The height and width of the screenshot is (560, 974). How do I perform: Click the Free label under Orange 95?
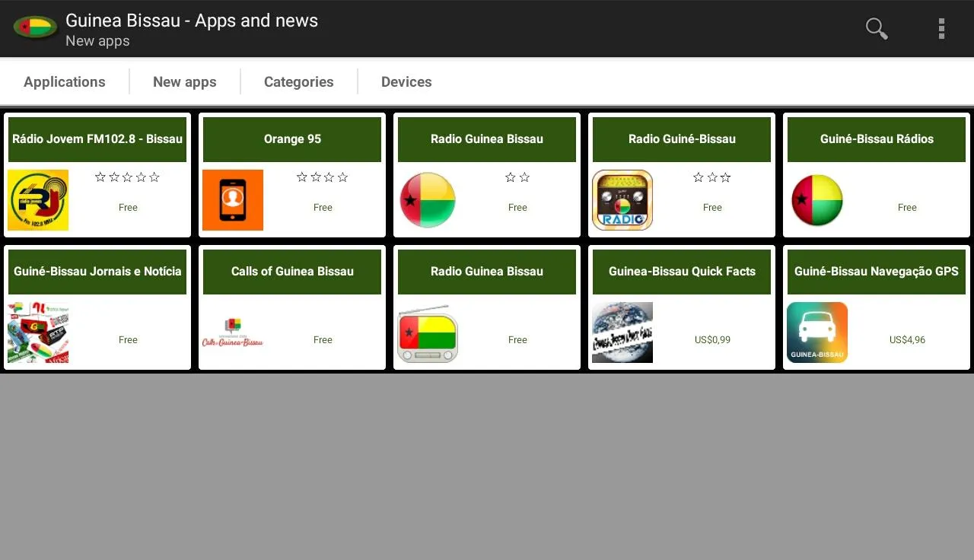tap(323, 208)
